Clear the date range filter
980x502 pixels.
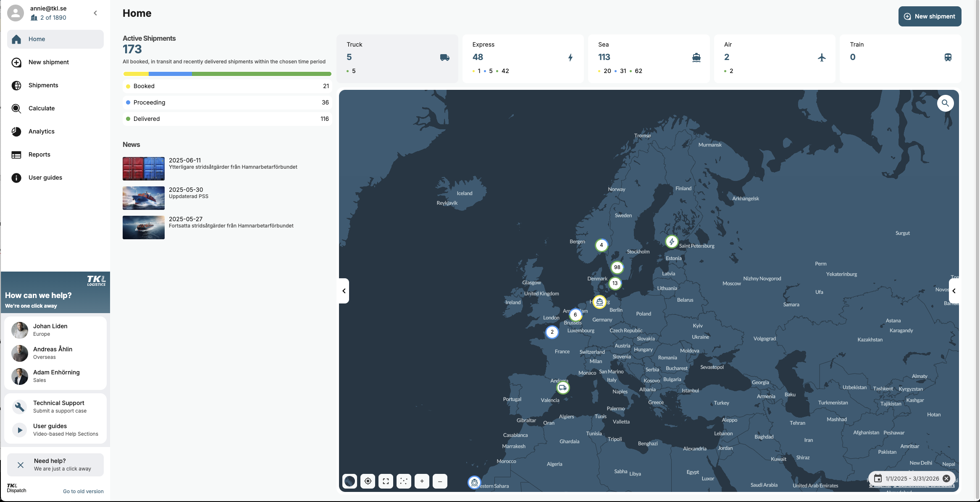[x=946, y=478]
